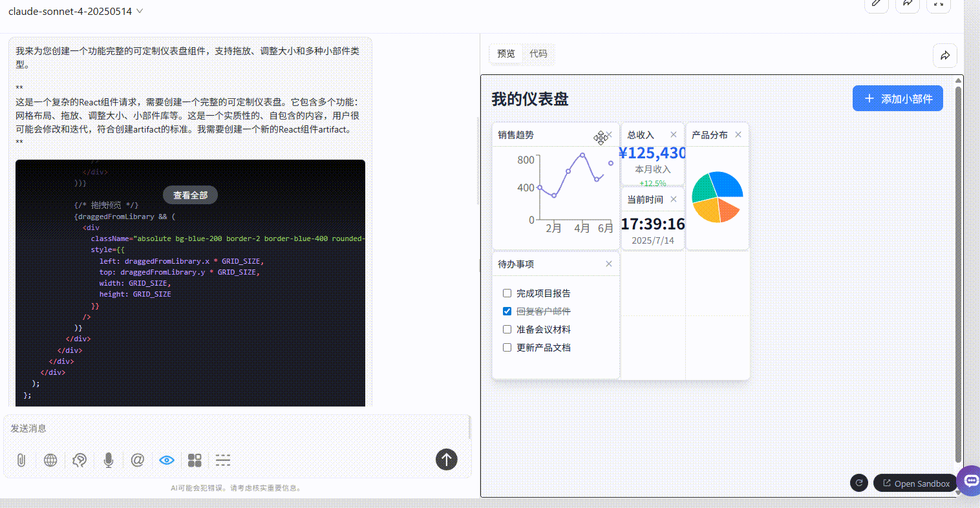Click the 添加小部件 button
Screen dimensions: 980x508
(x=898, y=98)
